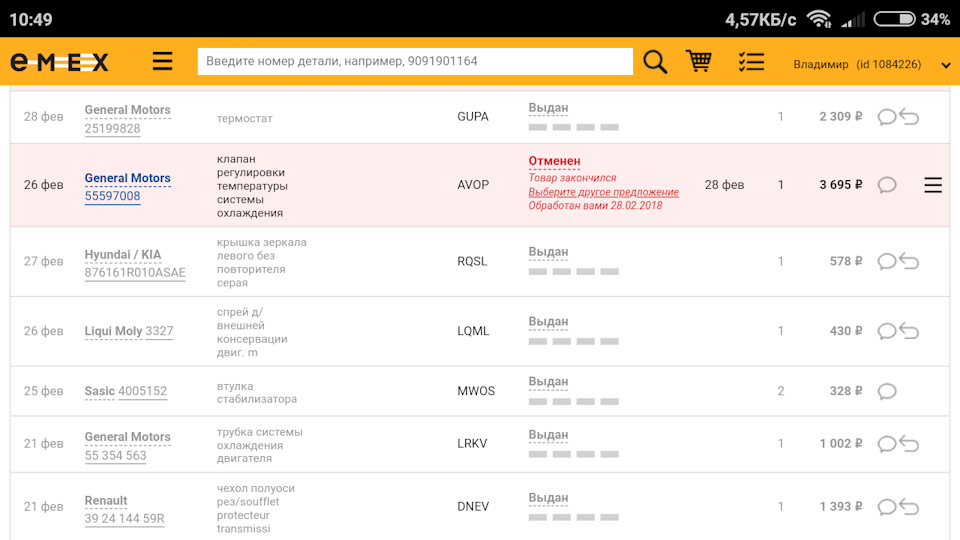Open part number 4005152 link
This screenshot has width=960, height=540.
[x=142, y=391]
